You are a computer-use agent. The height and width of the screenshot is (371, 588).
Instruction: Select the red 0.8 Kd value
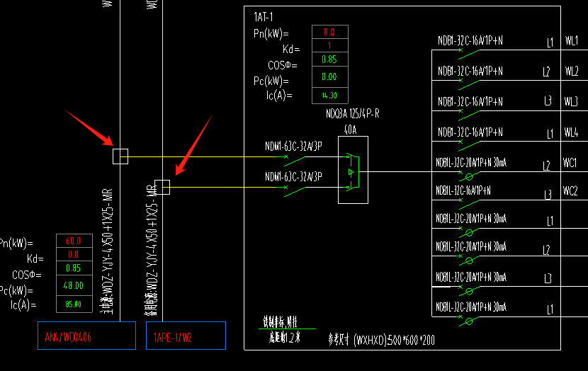coord(74,254)
